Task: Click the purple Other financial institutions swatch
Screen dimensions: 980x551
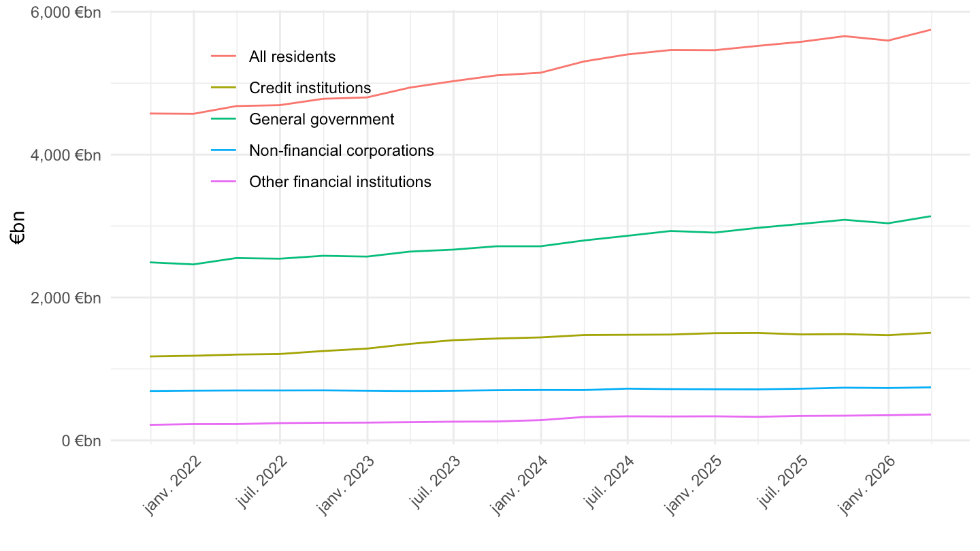Action: [x=223, y=182]
